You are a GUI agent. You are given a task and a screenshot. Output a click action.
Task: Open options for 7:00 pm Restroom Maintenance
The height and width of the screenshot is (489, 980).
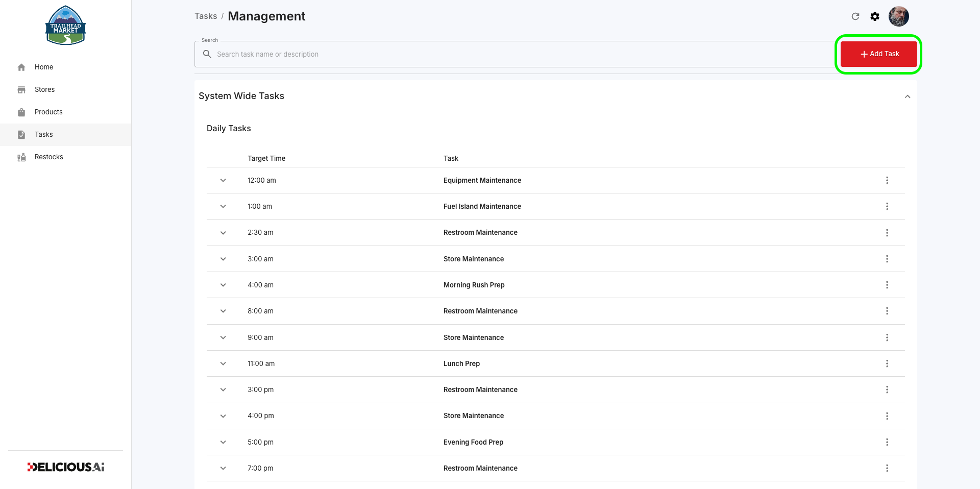(887, 468)
